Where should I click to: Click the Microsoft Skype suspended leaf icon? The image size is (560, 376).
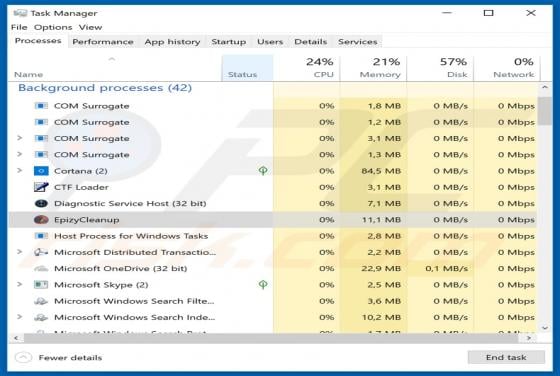pyautogui.click(x=263, y=284)
